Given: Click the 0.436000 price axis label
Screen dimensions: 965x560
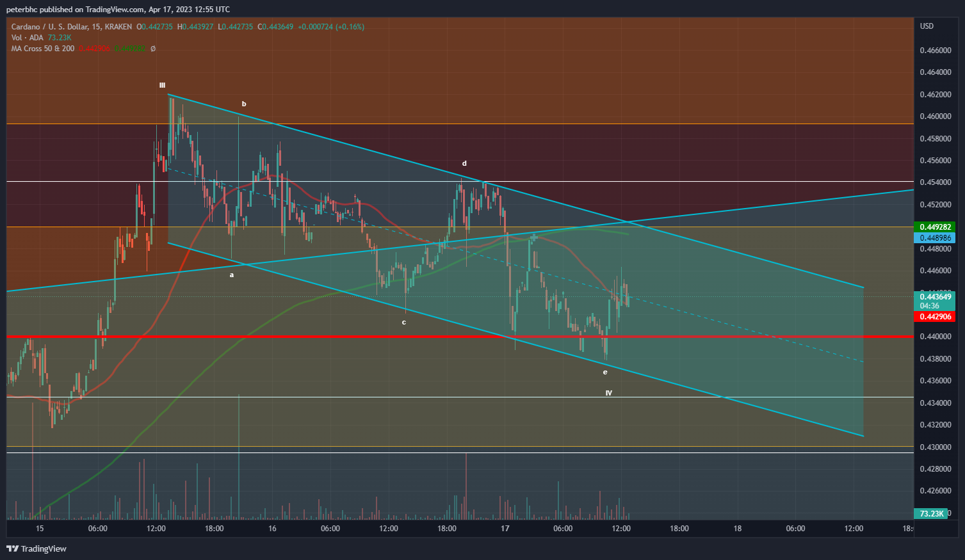Looking at the screenshot, I should pos(936,381).
